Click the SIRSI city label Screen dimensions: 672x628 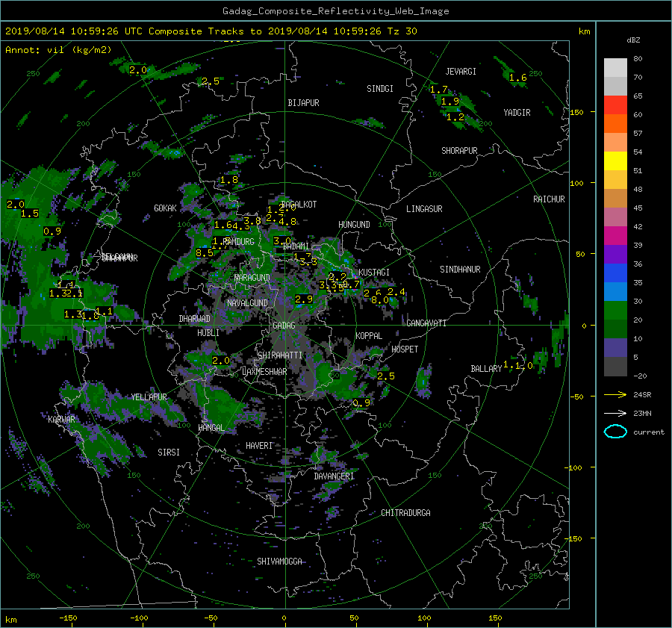click(x=169, y=453)
